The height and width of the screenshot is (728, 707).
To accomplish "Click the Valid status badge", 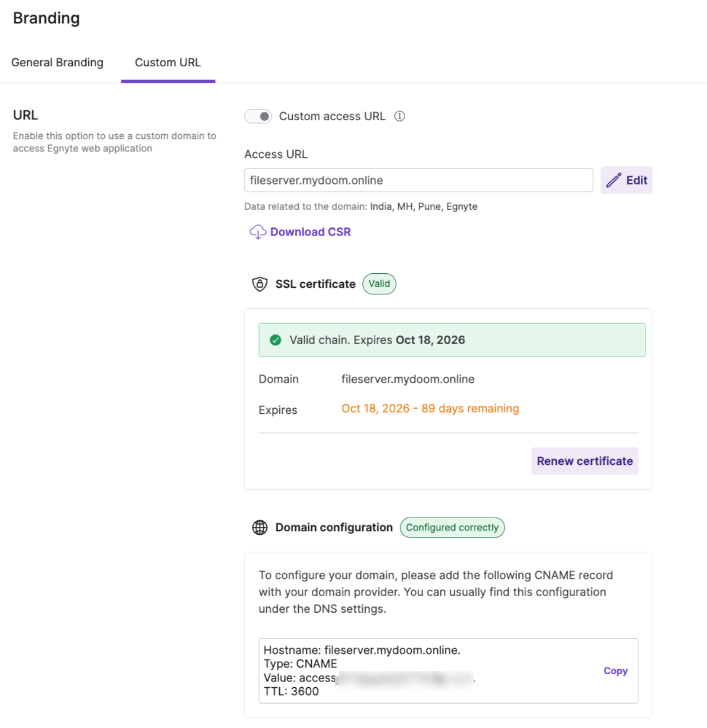I will (379, 283).
